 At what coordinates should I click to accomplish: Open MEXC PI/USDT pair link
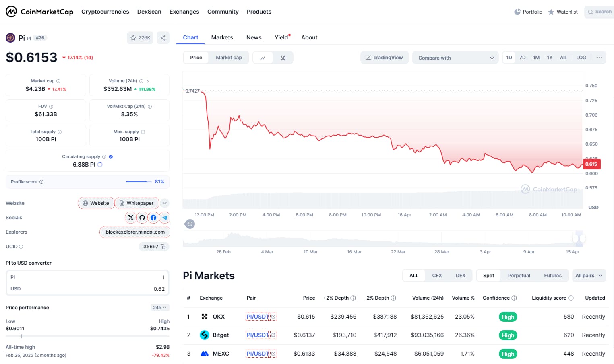[x=258, y=354]
